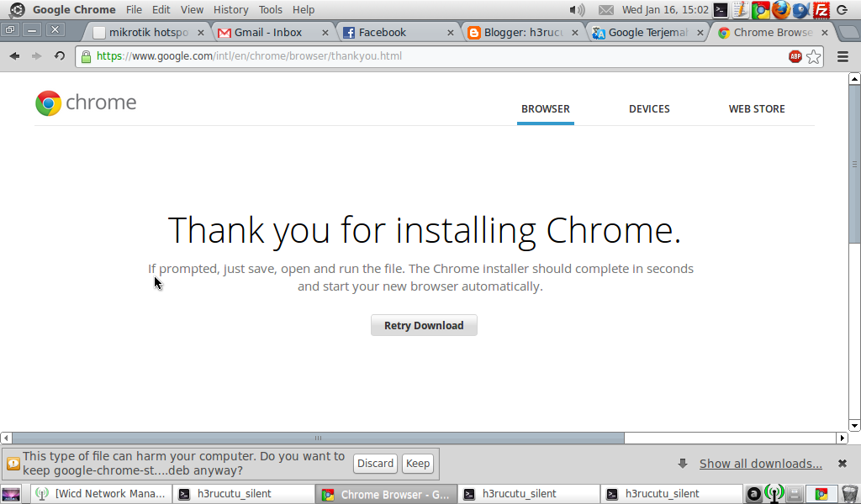Click the forward navigation arrow
Image resolution: width=861 pixels, height=504 pixels.
point(37,56)
